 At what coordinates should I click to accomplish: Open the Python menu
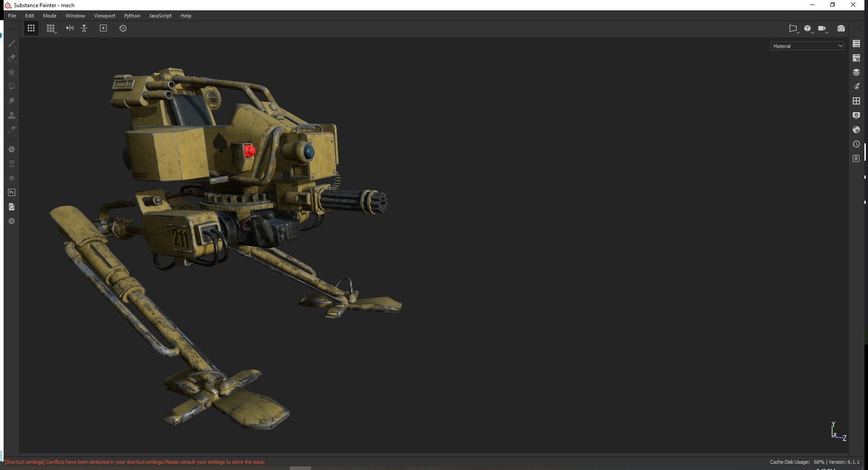(x=132, y=16)
